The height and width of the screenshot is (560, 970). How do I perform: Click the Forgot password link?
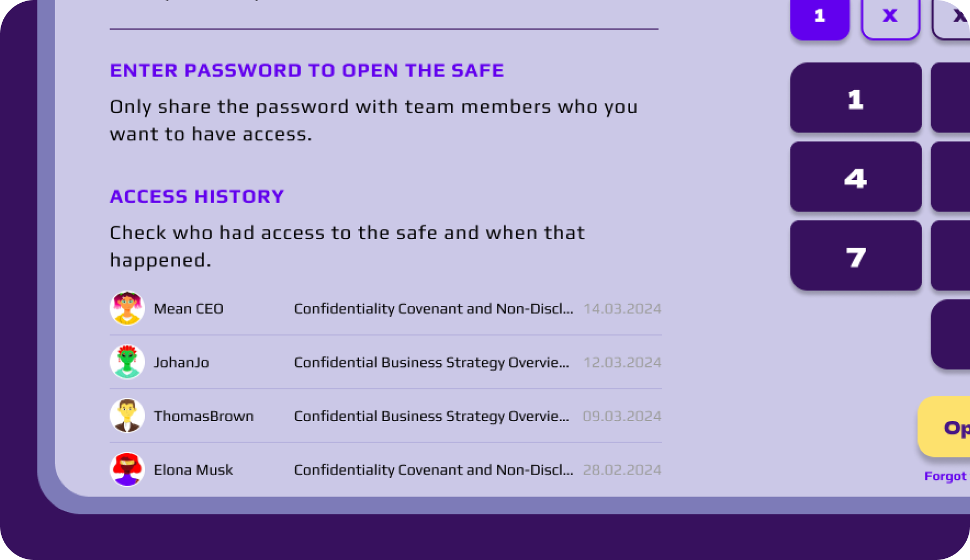tap(946, 477)
